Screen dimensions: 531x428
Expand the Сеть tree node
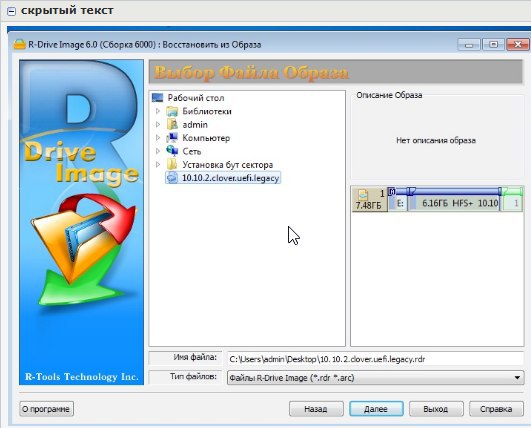158,151
